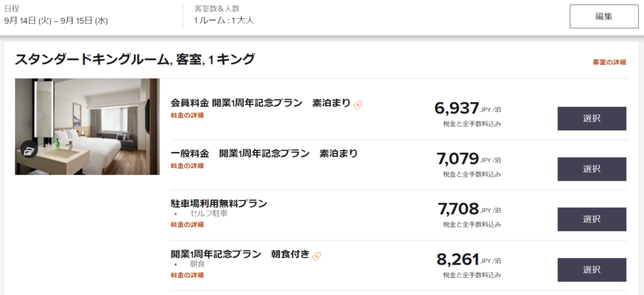The height and width of the screenshot is (295, 644).
Task: Choose 選択 for the 7,079 JPY rate
Action: coord(591,169)
